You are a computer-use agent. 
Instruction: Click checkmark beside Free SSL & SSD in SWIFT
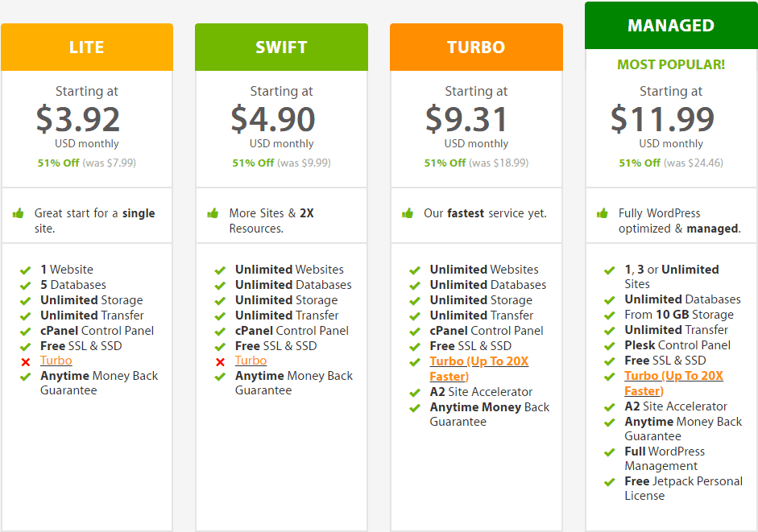[220, 347]
